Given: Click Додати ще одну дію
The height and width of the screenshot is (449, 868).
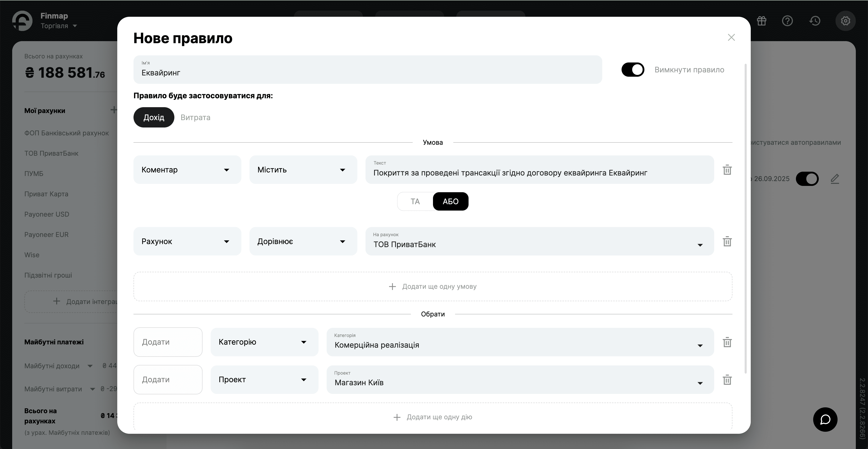Looking at the screenshot, I should click(x=433, y=417).
